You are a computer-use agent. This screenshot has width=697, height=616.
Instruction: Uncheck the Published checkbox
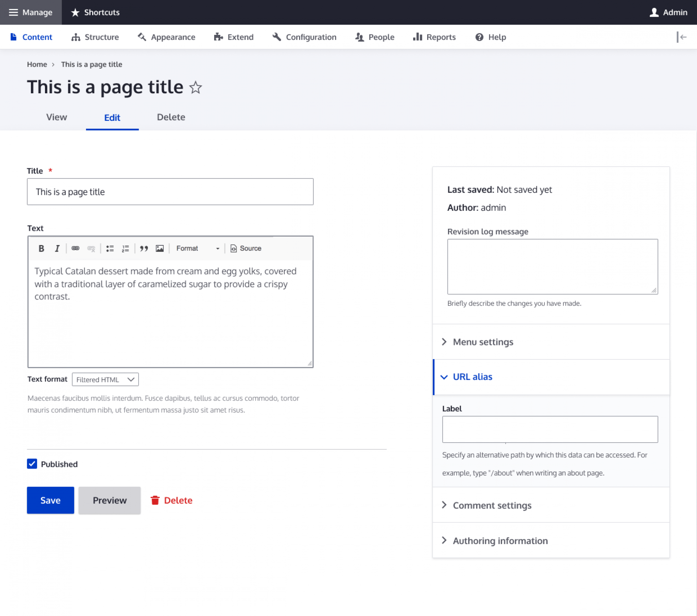[x=32, y=464]
